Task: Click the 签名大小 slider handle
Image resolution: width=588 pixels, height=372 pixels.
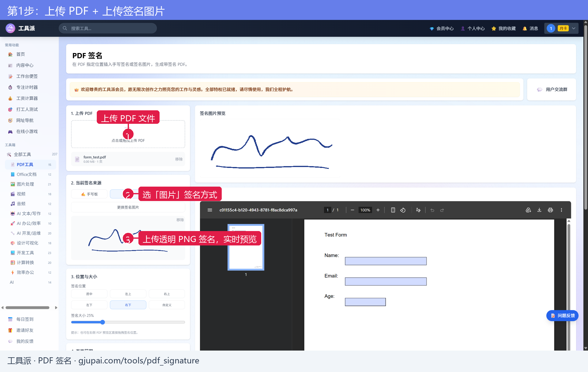Action: click(103, 322)
